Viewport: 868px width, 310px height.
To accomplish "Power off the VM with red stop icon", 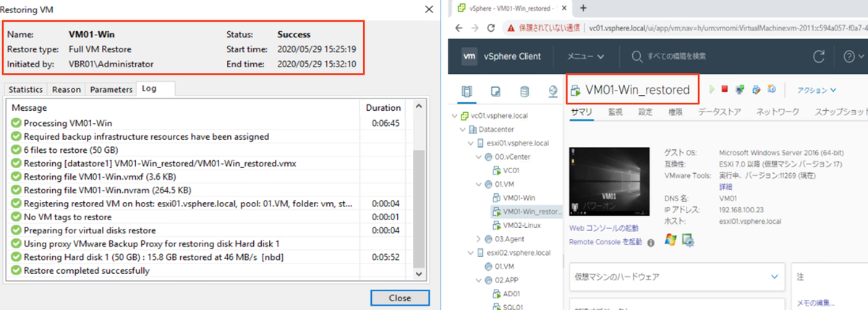I will 726,90.
